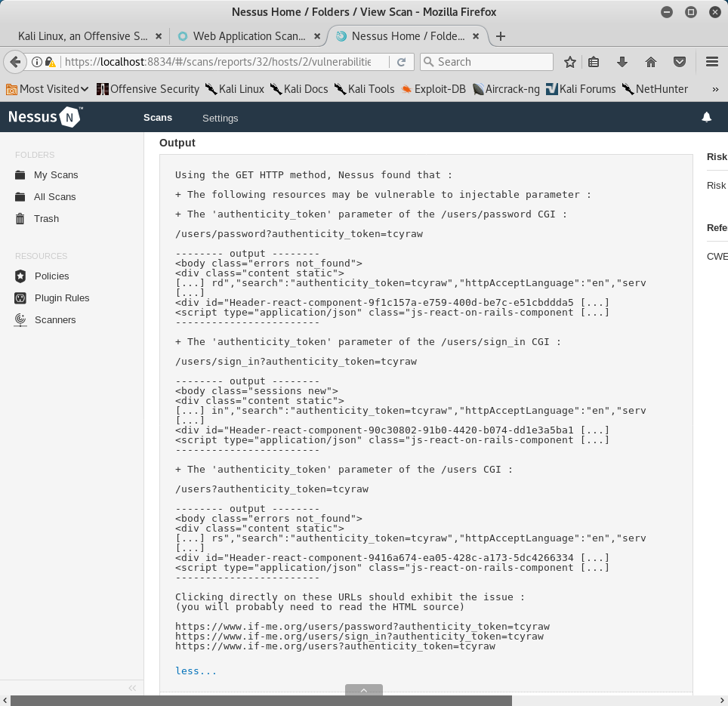Open Aircrack-ng bookmark
Screen dimensions: 728x706
click(506, 89)
